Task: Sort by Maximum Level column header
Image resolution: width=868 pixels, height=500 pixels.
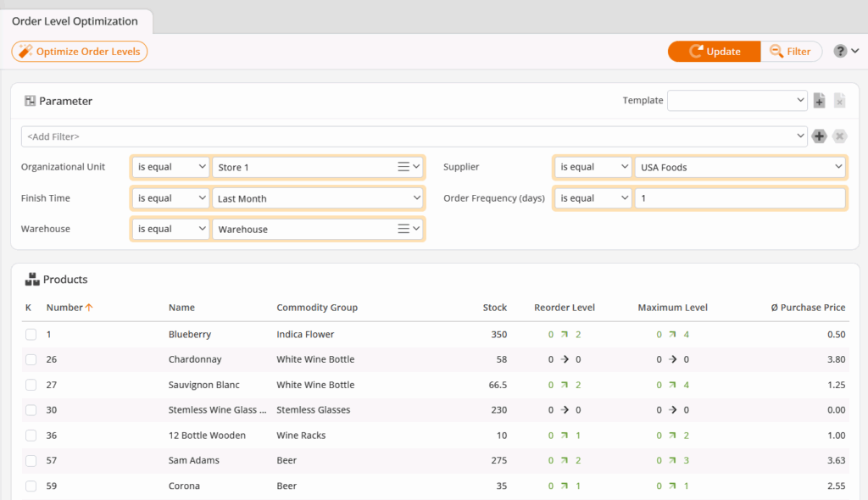Action: click(672, 308)
